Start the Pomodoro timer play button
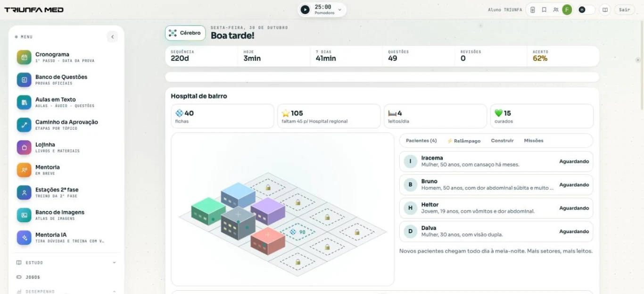 click(x=305, y=9)
